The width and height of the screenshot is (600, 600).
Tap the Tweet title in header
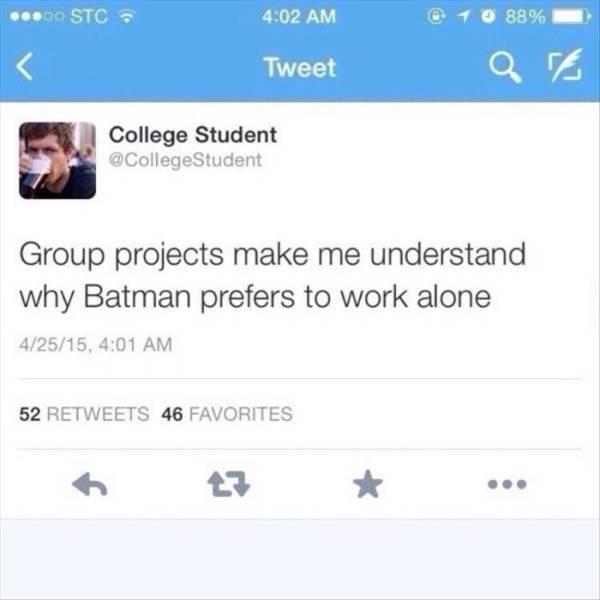300,68
